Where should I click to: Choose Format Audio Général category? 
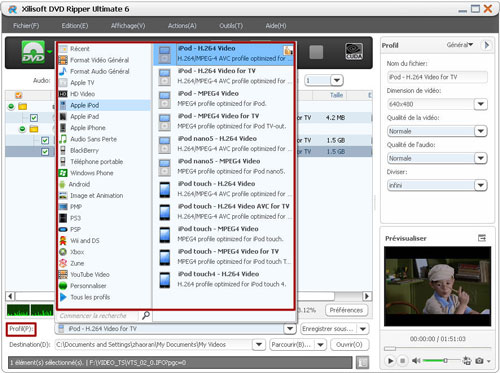click(x=99, y=71)
